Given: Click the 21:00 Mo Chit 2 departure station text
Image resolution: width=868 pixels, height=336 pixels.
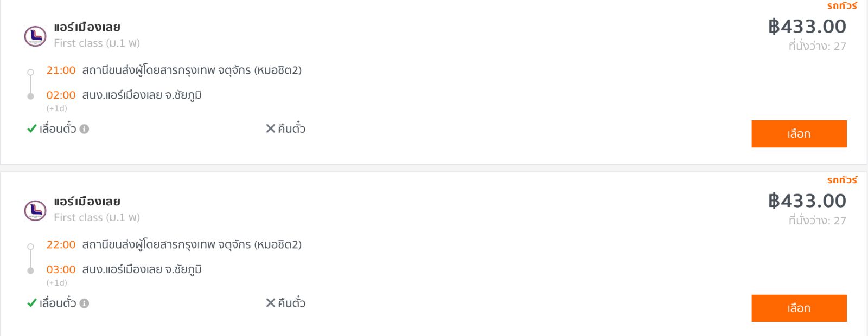Looking at the screenshot, I should [192, 70].
